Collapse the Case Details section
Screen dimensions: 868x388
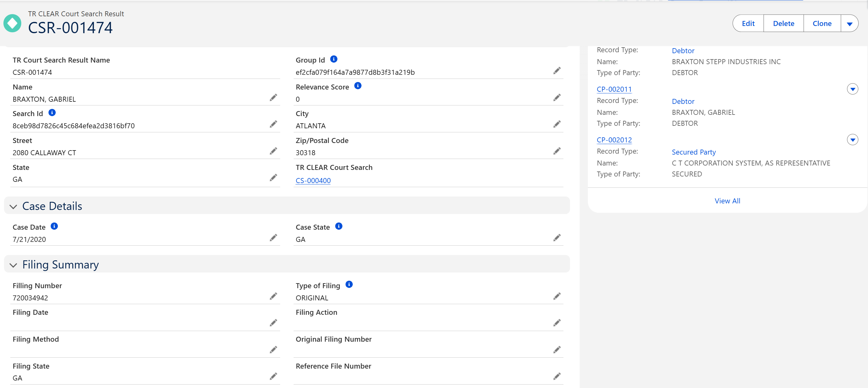pos(13,207)
